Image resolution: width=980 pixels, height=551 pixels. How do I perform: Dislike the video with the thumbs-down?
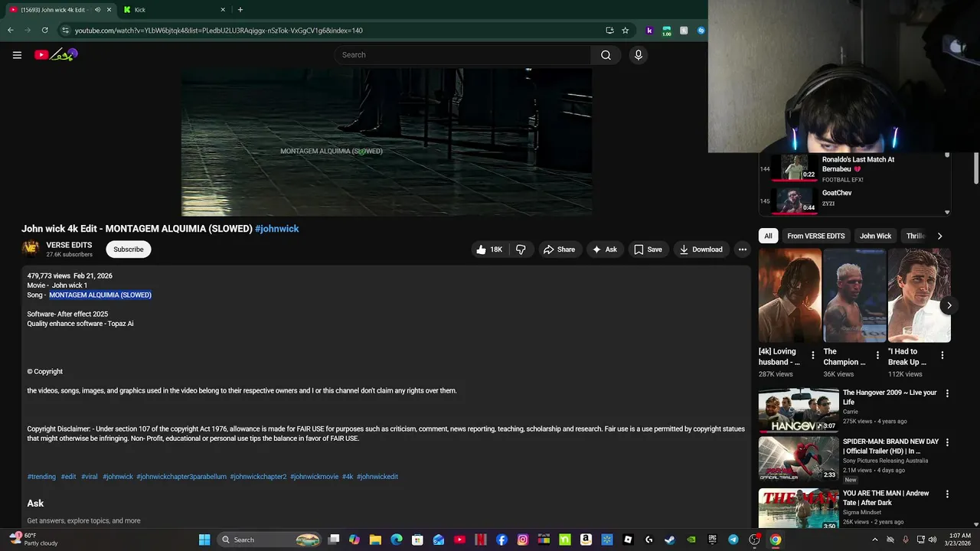click(521, 249)
